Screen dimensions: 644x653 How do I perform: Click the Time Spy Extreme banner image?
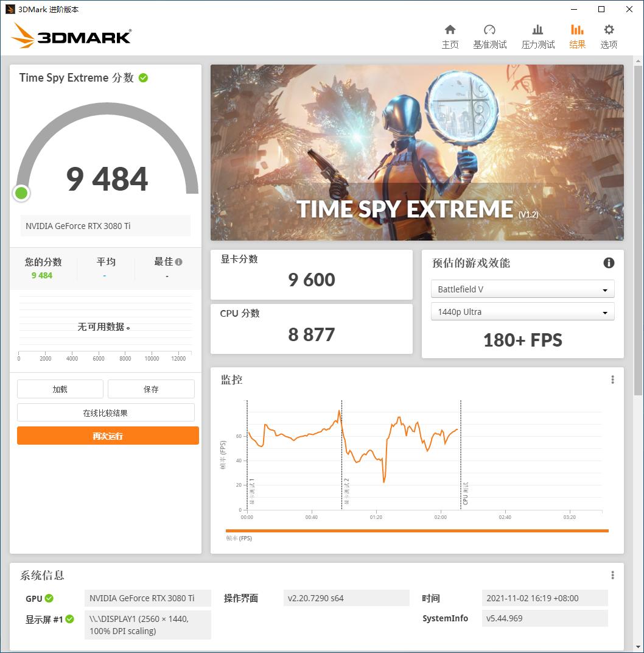tap(417, 152)
